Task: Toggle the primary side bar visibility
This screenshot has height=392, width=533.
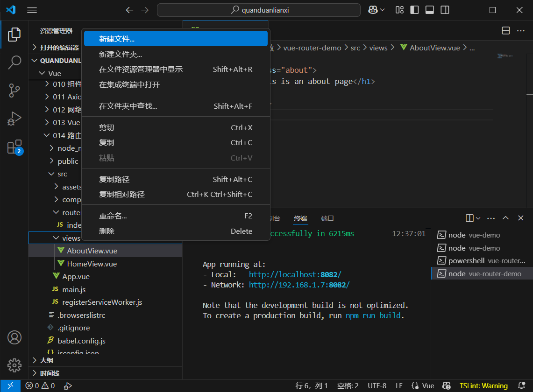Action: [414, 10]
